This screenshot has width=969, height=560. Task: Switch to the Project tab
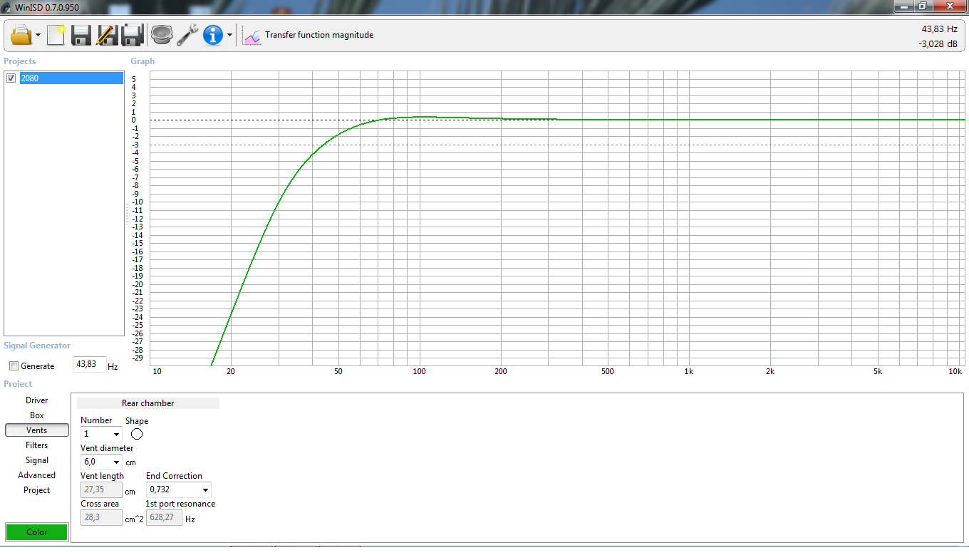tap(37, 490)
